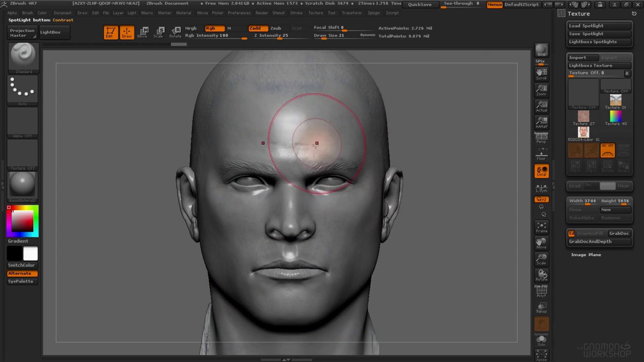
Task: Switch to Zsub sculpt mode
Action: (x=276, y=28)
